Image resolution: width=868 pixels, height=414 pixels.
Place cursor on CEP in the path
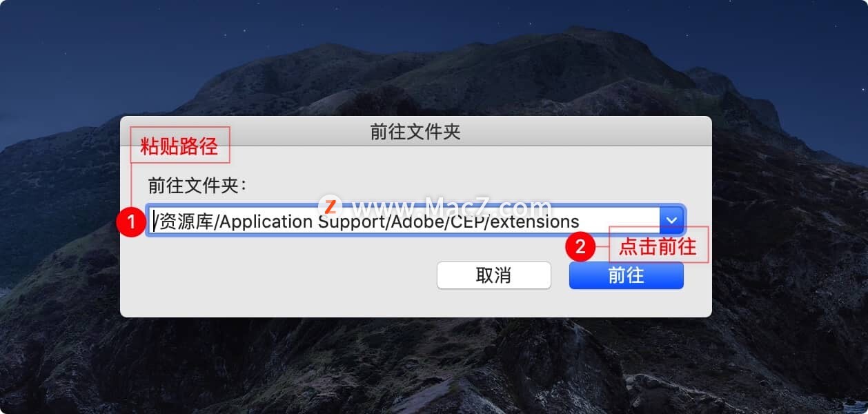(468, 221)
